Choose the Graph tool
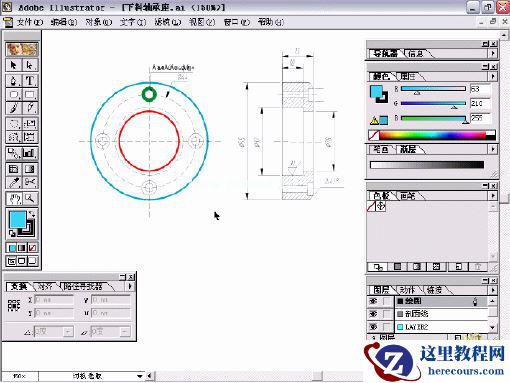Screen dimensions: 510x383 pyautogui.click(x=30, y=153)
